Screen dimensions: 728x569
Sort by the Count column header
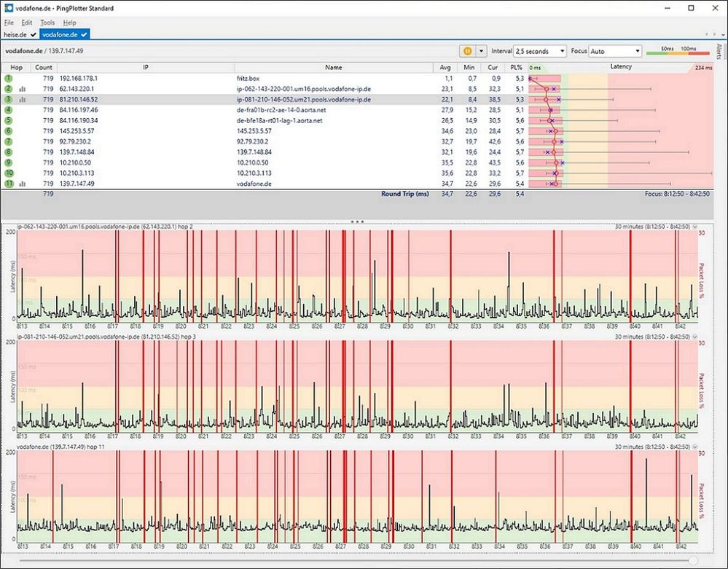[44, 67]
